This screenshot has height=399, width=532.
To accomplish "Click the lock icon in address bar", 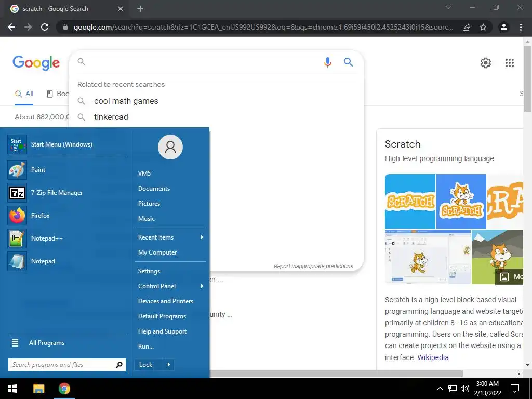I will tap(65, 27).
